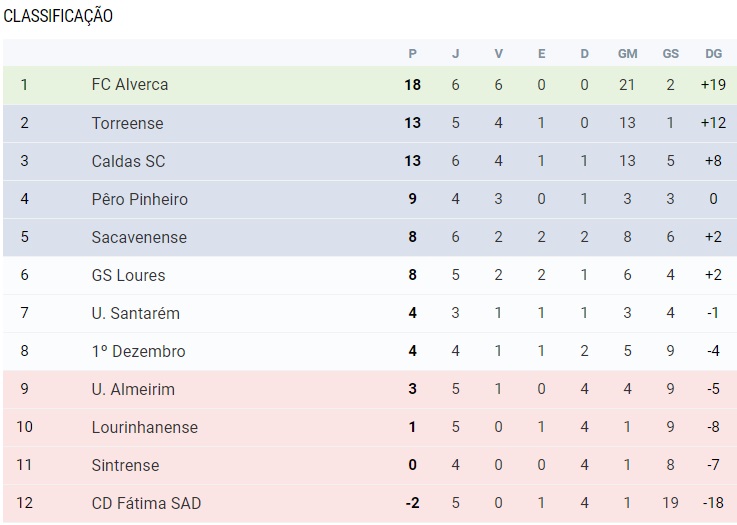Open the FC Alverca team link
This screenshot has height=525, width=737.
(130, 85)
